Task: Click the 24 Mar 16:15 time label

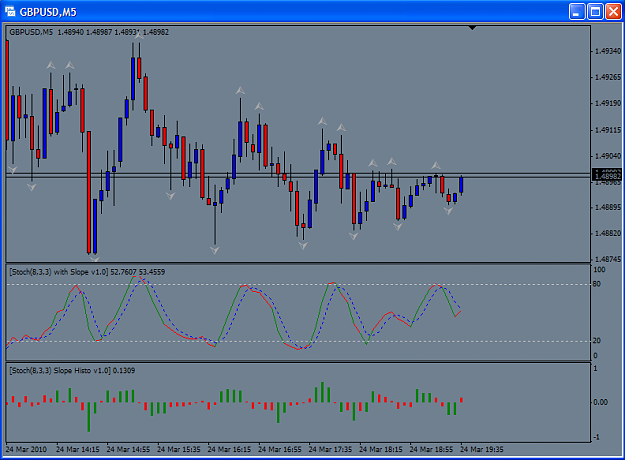Action: pyautogui.click(x=230, y=449)
